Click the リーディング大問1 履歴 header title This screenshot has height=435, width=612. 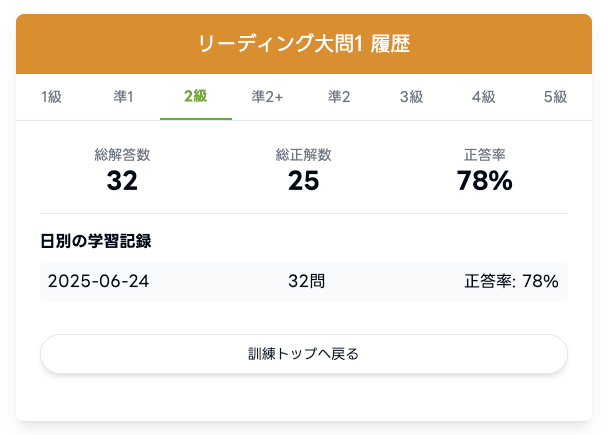[304, 44]
